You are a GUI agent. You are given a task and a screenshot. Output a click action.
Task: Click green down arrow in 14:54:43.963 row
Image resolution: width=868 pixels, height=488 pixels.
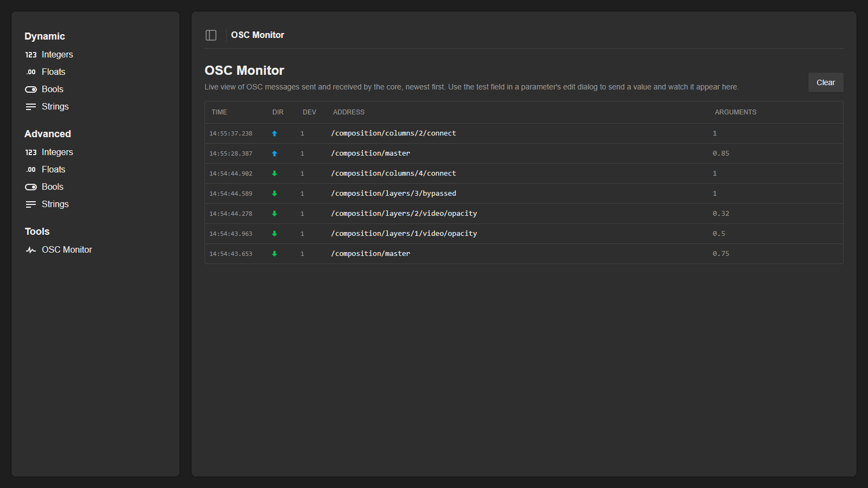[x=275, y=234]
